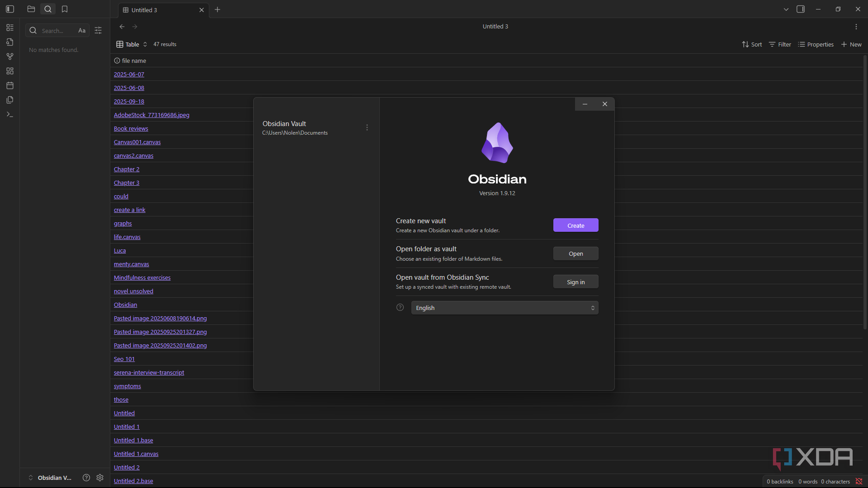Open new tab with plus icon
868x488 pixels.
point(217,9)
